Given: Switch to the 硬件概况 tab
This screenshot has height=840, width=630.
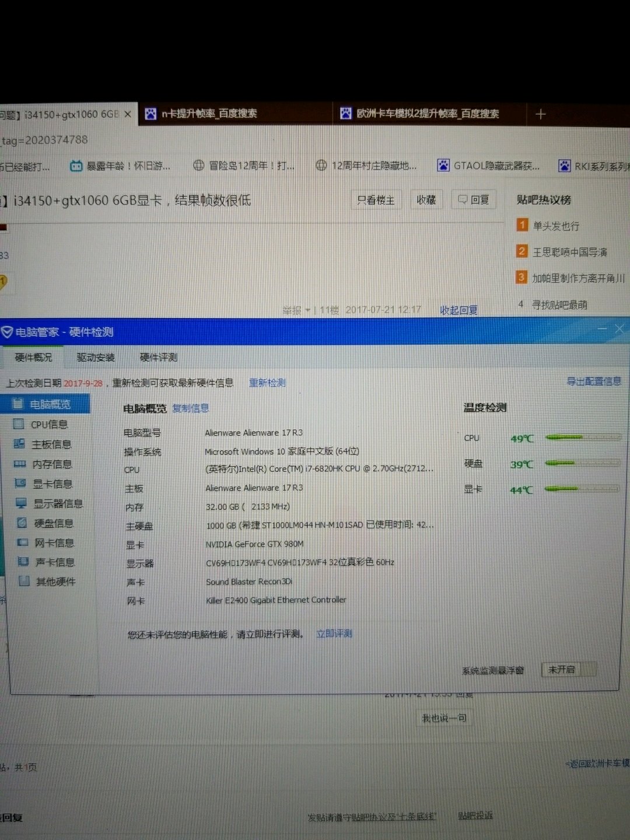Looking at the screenshot, I should 33,357.
